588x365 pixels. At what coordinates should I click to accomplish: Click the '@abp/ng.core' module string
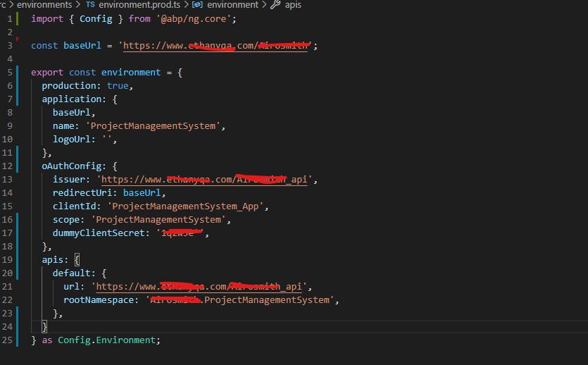195,19
